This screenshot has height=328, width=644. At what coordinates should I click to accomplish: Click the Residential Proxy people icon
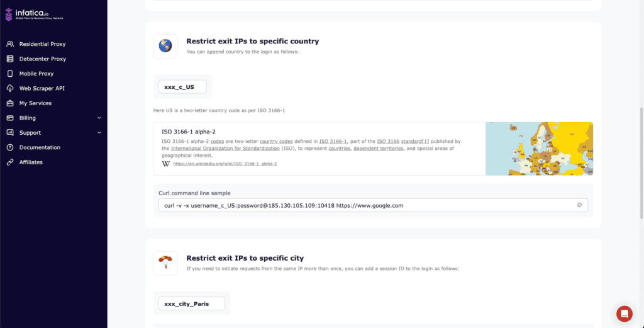pyautogui.click(x=10, y=44)
